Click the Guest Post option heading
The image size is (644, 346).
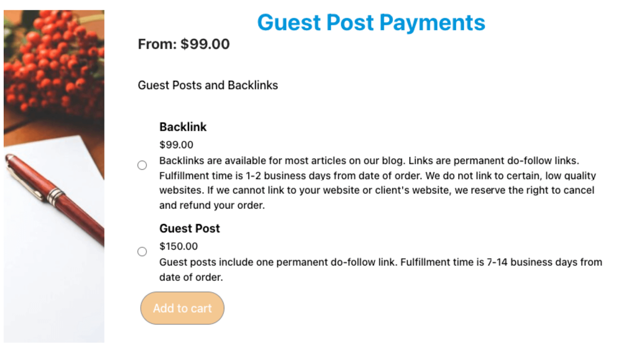coord(189,228)
